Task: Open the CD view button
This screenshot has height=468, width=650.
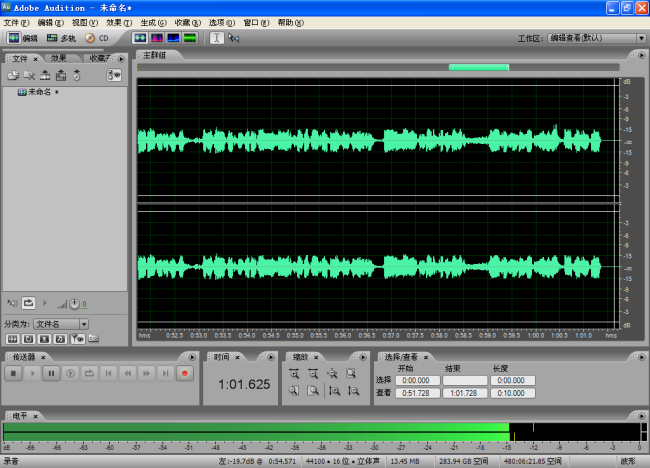Action: pyautogui.click(x=97, y=38)
